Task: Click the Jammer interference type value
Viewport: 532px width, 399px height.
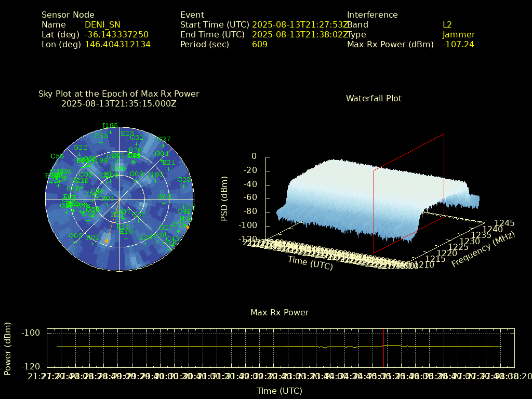Action: pyautogui.click(x=458, y=35)
